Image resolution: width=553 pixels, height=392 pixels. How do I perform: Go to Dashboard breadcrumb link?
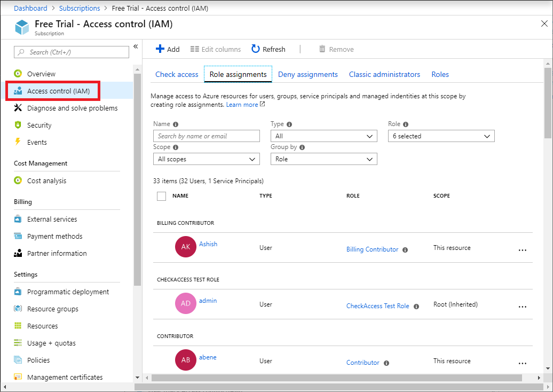click(30, 8)
